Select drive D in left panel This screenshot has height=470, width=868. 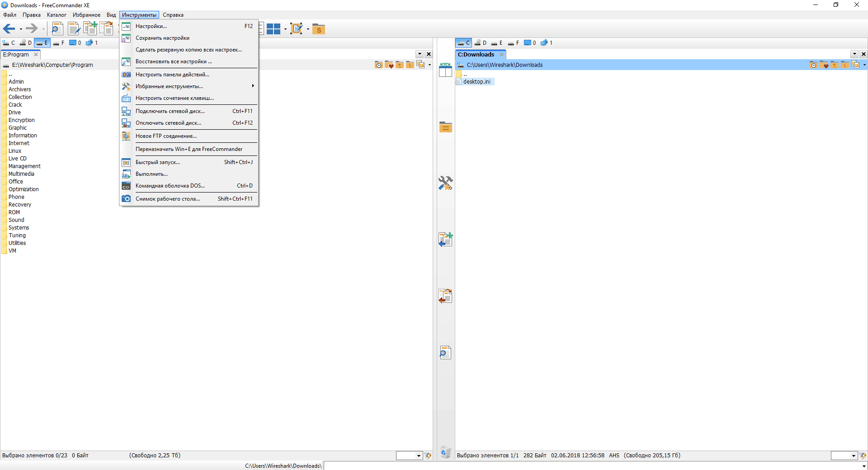26,43
